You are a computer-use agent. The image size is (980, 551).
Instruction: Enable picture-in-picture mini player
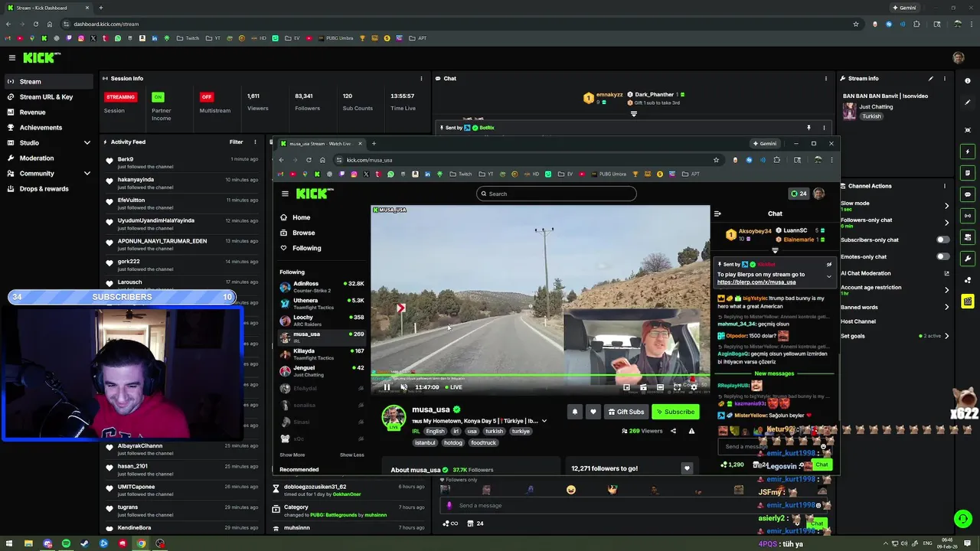pyautogui.click(x=626, y=387)
